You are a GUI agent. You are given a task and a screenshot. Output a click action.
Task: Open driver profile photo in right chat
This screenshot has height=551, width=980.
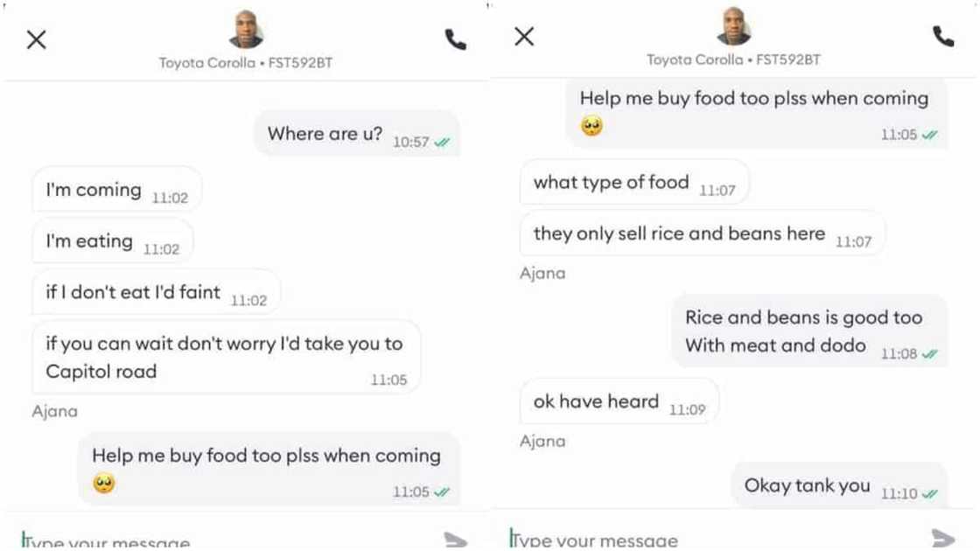point(734,26)
